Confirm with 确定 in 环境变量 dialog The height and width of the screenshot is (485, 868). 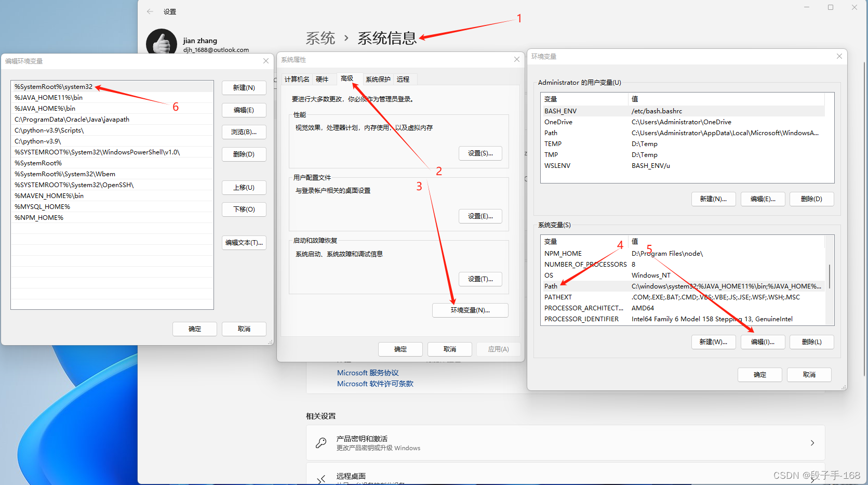[760, 375]
